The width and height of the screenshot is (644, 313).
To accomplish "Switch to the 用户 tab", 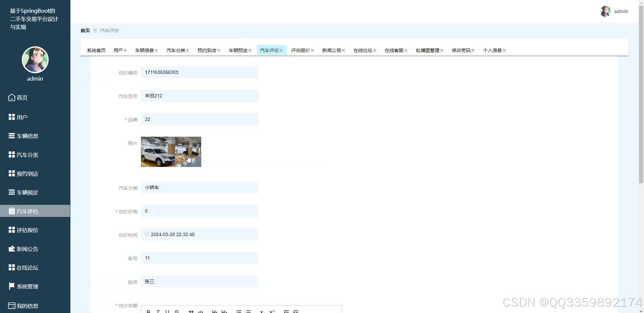I will (x=118, y=50).
